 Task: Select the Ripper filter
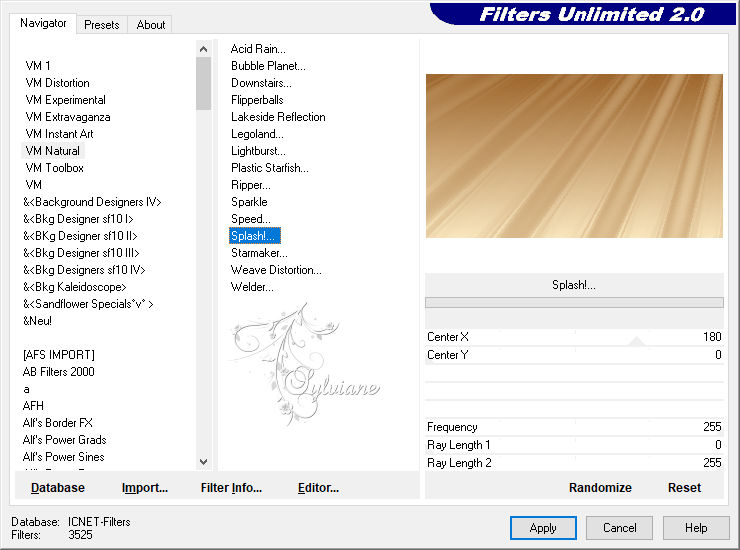[251, 185]
